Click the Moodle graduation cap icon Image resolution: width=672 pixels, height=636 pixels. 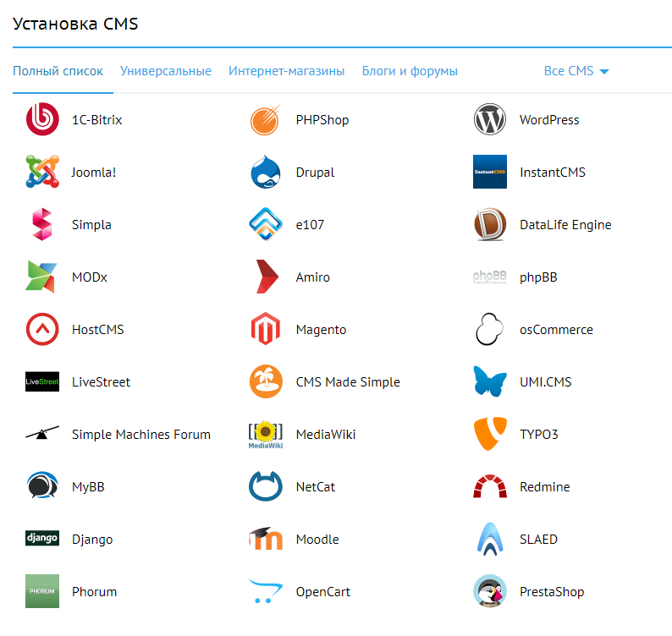pos(266,539)
